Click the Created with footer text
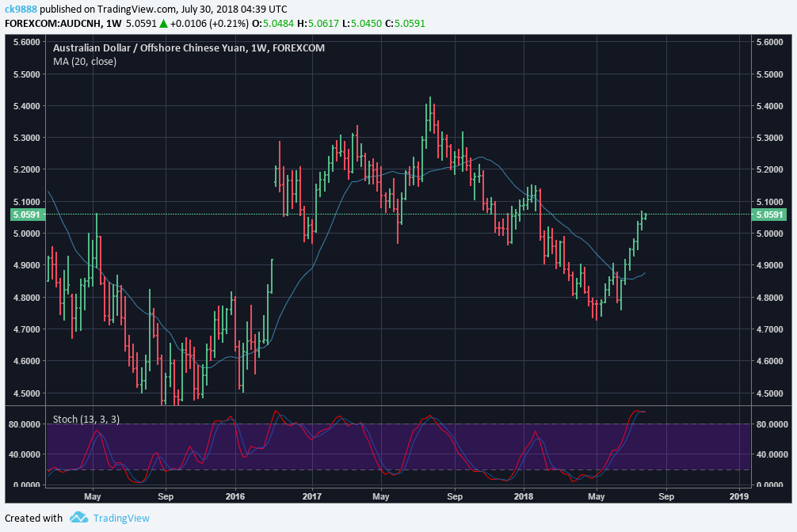 click(x=33, y=519)
